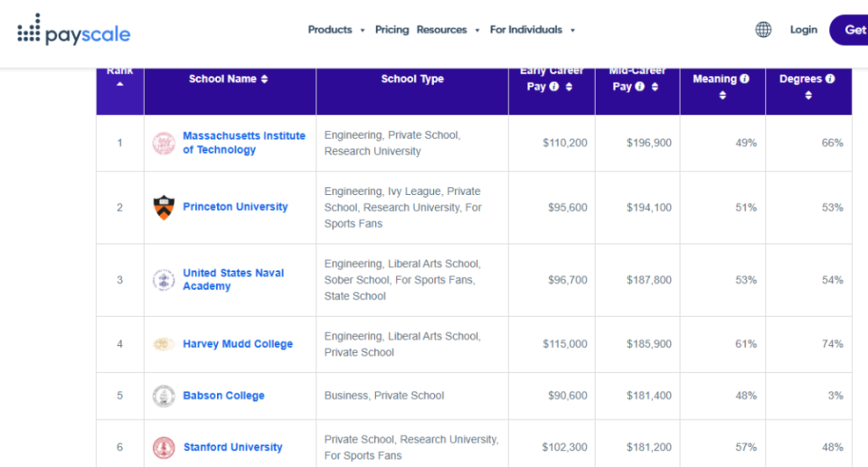Select MIT meaning value 49%
The image size is (868, 467).
[x=746, y=143]
